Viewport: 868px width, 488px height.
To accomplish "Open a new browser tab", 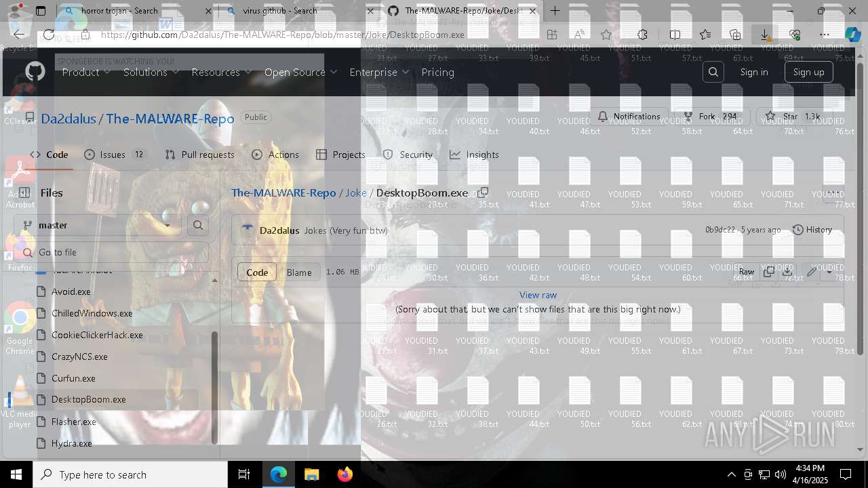I will click(555, 11).
